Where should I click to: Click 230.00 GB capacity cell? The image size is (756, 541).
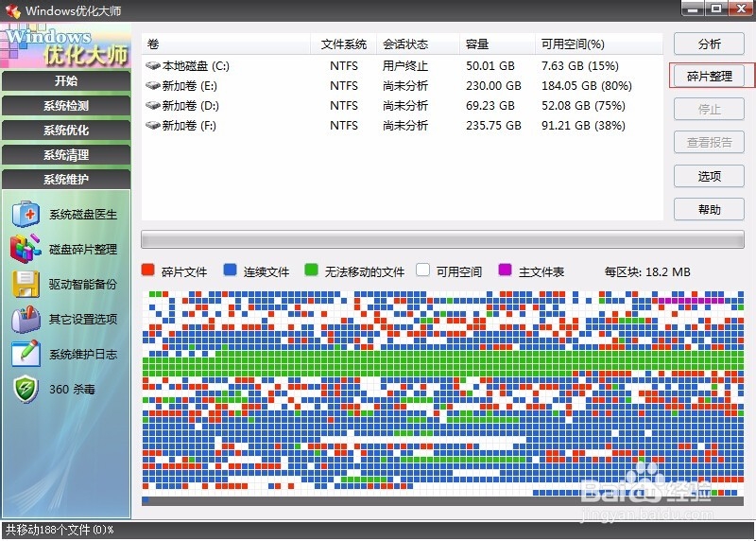coord(493,85)
